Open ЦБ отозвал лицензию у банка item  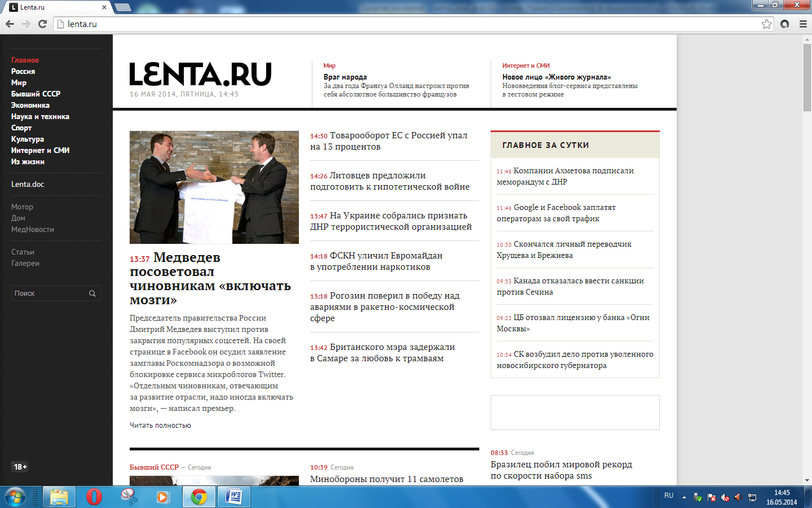[x=573, y=323]
